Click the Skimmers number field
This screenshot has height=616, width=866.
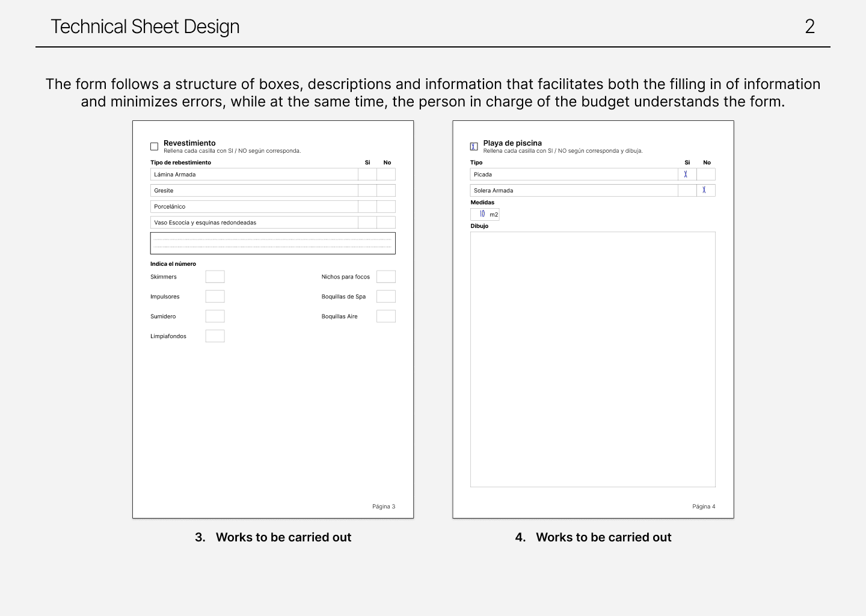pos(215,276)
